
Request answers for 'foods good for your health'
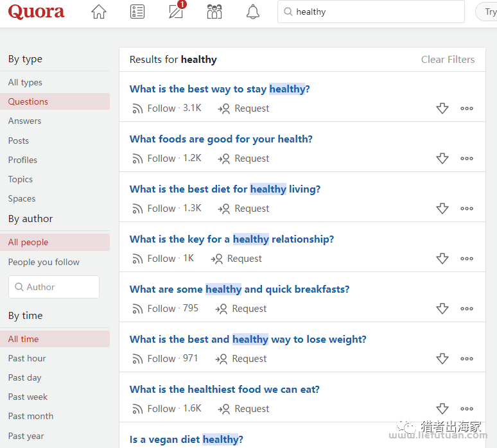tap(243, 159)
